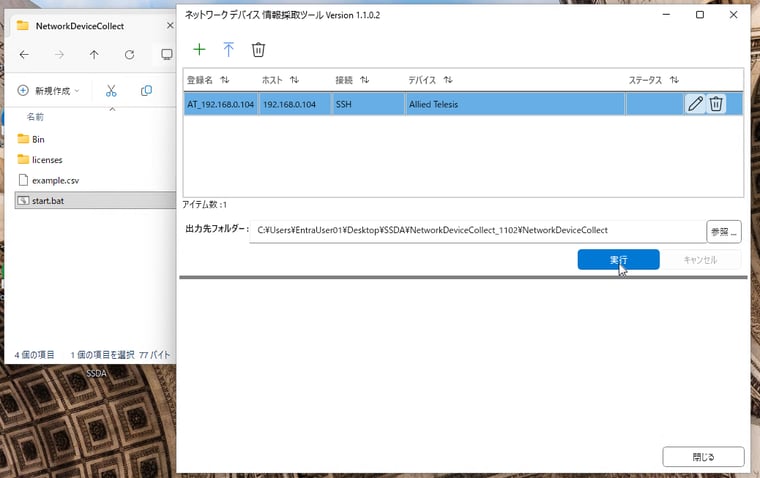The width and height of the screenshot is (760, 478).
Task: Go back in Explorer window
Action: click(x=24, y=55)
